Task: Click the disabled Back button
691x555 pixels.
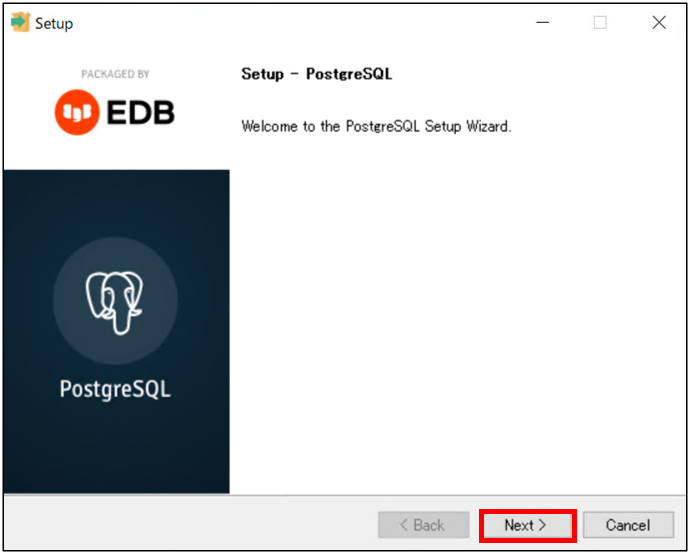Action: click(x=423, y=525)
